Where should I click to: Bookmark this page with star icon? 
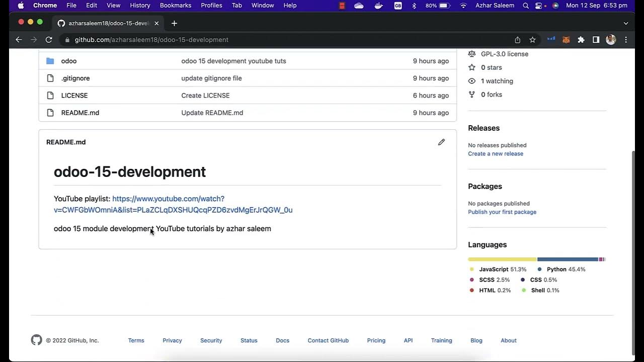click(x=532, y=40)
